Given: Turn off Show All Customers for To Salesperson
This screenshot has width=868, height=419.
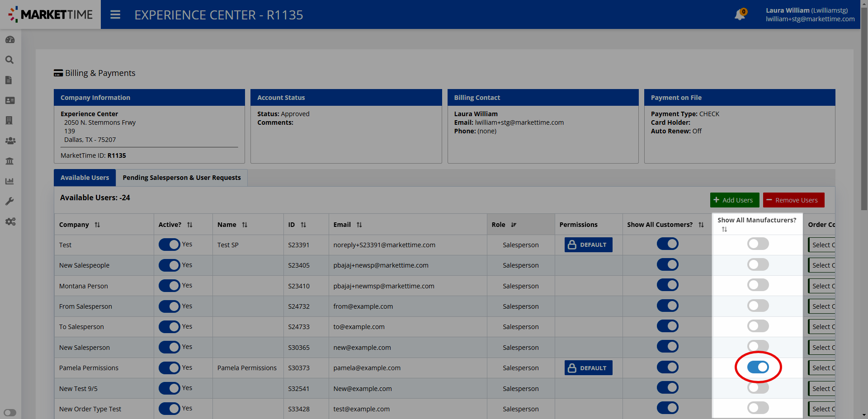Looking at the screenshot, I should point(667,326).
